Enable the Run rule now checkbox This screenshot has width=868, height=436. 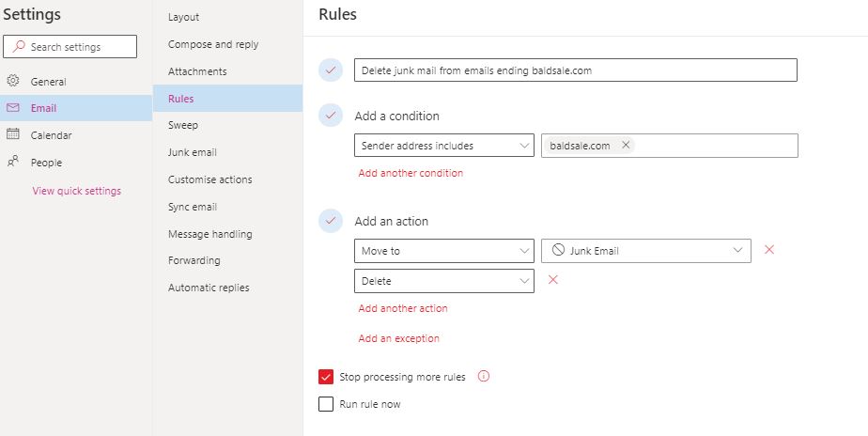[326, 404]
